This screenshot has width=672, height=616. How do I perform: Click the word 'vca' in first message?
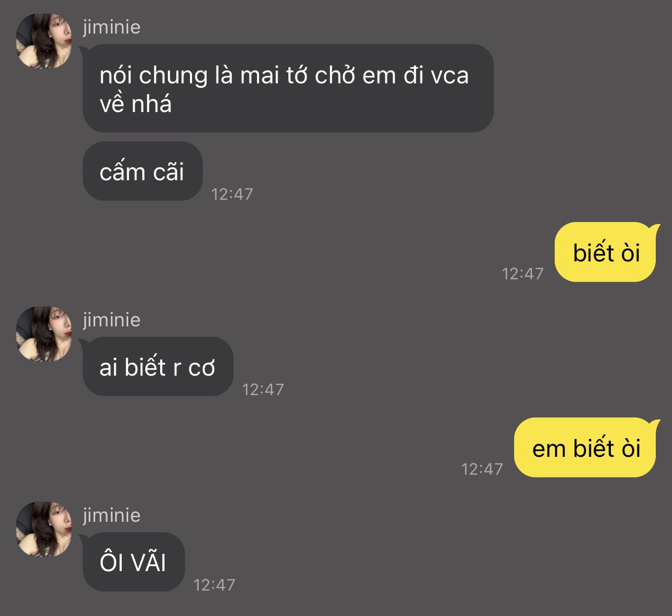pyautogui.click(x=449, y=75)
